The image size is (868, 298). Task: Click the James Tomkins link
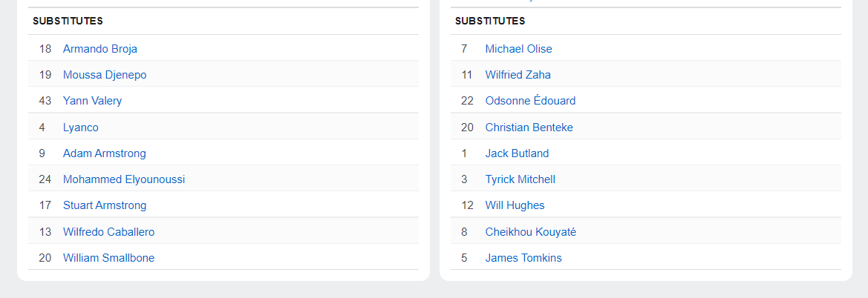tap(523, 258)
